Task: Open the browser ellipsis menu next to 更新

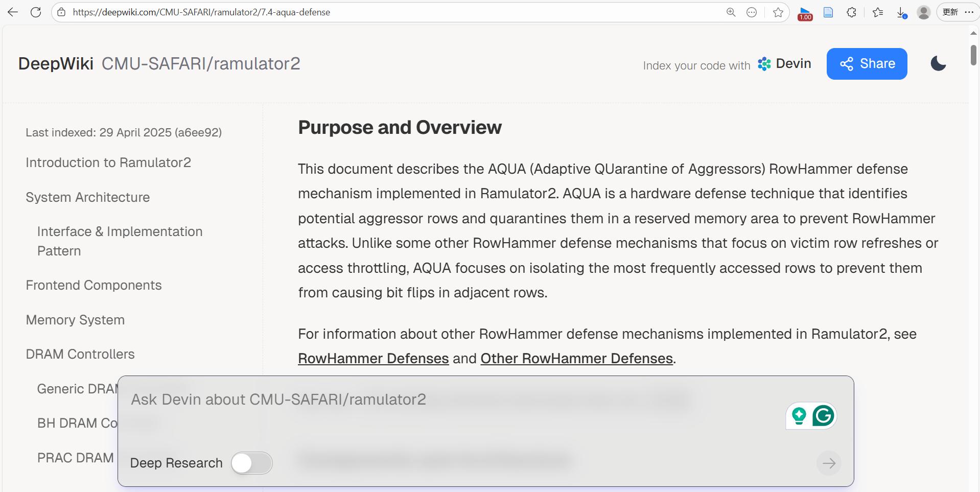Action: coord(969,12)
